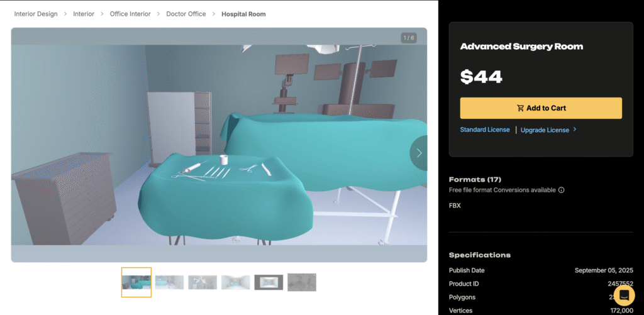Image resolution: width=644 pixels, height=315 pixels.
Task: Click the info icon beside file format conversions
Action: tap(562, 190)
